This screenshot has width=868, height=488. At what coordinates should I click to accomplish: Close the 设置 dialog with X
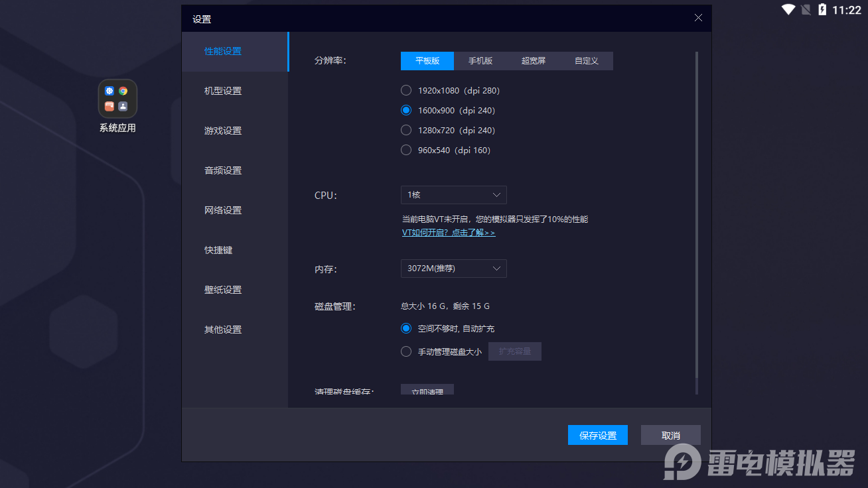pos(698,18)
